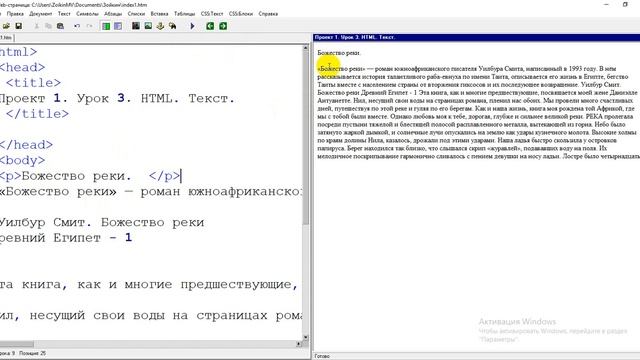
Task: Toggle the green split-view layout icon
Action: [x=106, y=26]
